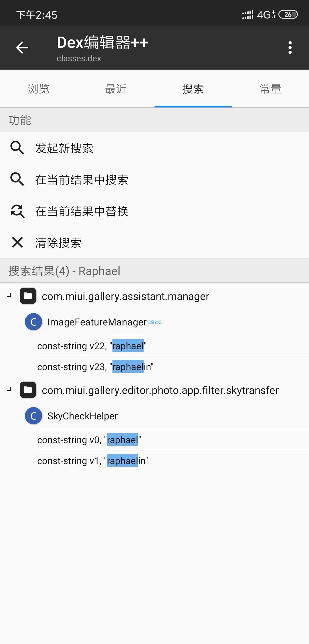The height and width of the screenshot is (644, 309).
Task: Switch to the 浏览 tab
Action: 39,89
